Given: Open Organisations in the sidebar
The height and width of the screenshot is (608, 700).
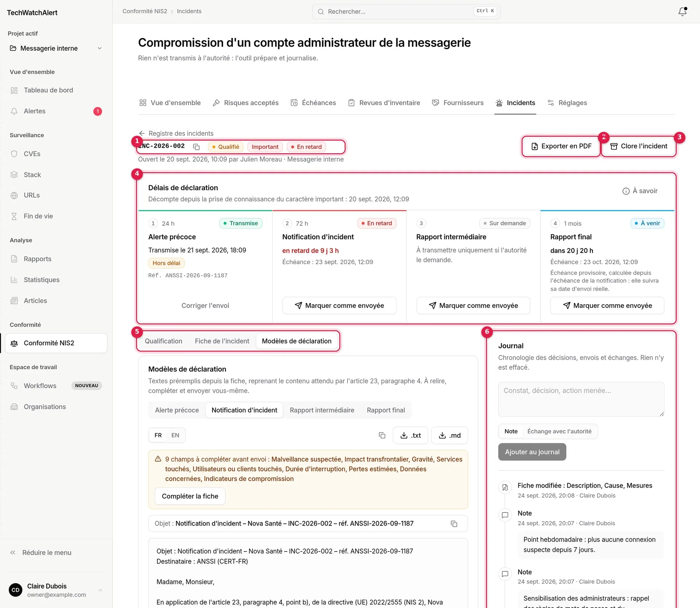Looking at the screenshot, I should coord(56,407).
